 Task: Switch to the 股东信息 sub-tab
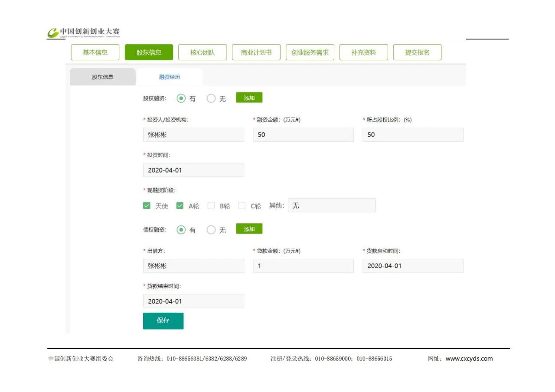pyautogui.click(x=103, y=77)
